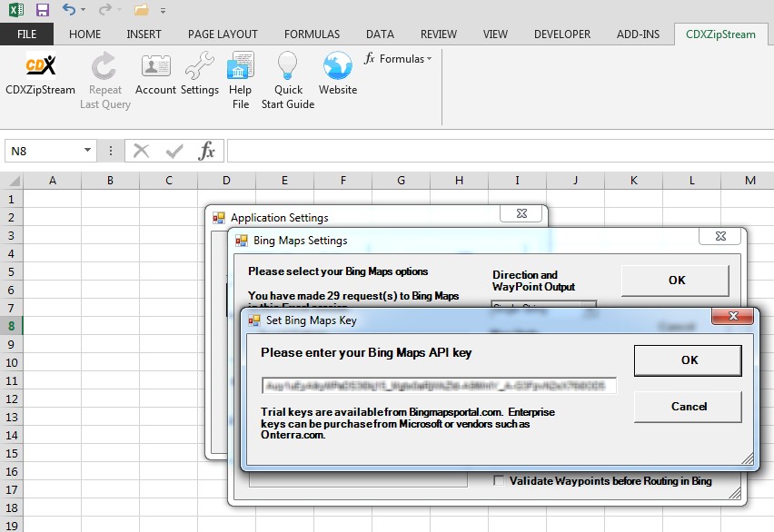Select the DEVELOPER tab
774x532 pixels.
coord(562,34)
